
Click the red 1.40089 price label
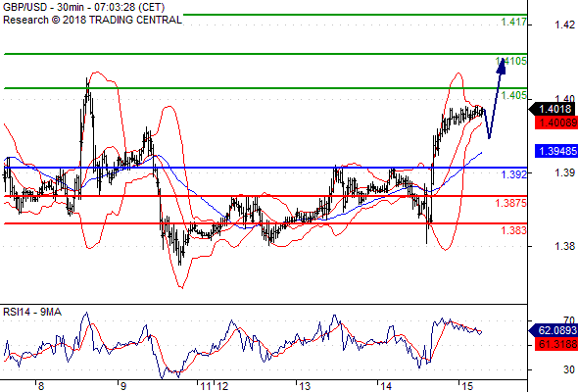click(556, 122)
